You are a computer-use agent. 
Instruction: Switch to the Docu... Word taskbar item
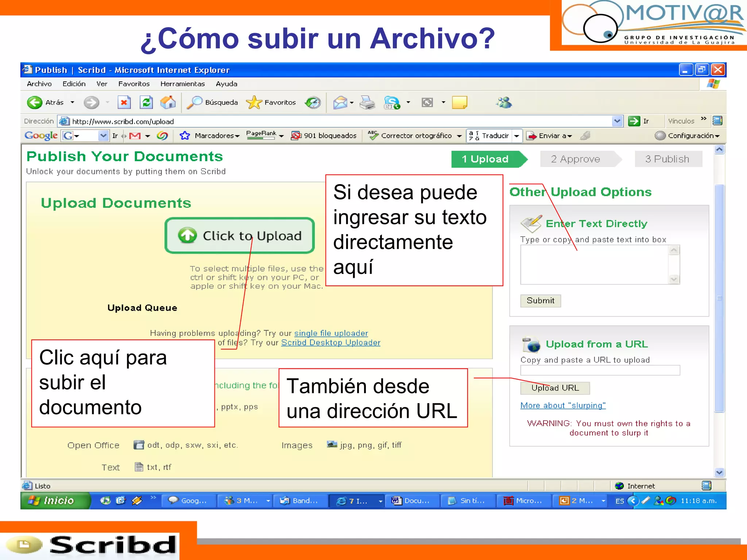coord(412,501)
